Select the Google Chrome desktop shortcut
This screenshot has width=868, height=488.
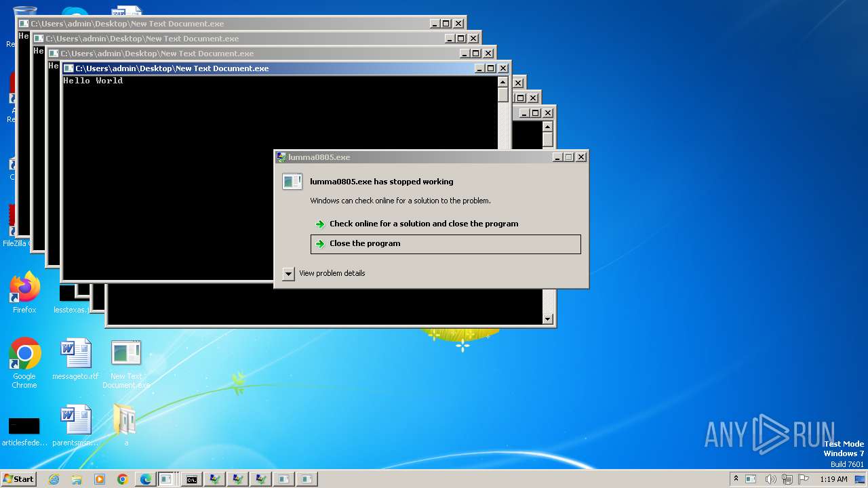click(24, 363)
